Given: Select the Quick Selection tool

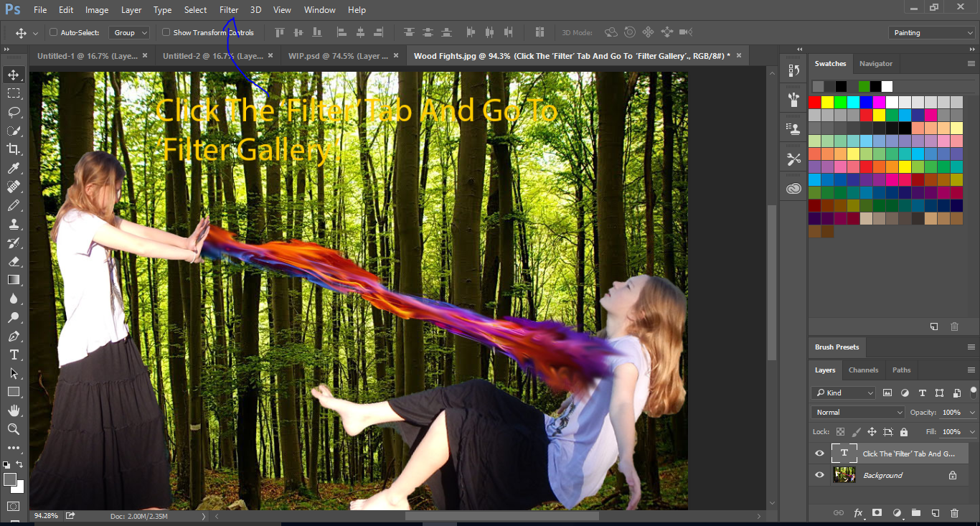Looking at the screenshot, I should click(14, 131).
